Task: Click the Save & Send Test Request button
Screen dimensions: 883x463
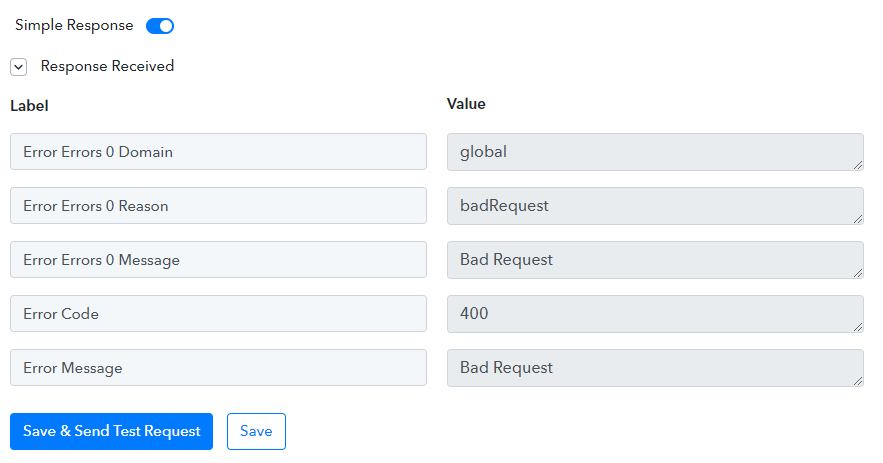Action: (x=112, y=431)
